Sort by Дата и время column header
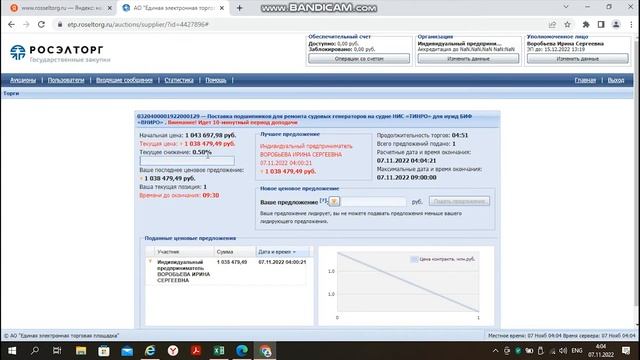This screenshot has height=360, width=640. pyautogui.click(x=282, y=252)
